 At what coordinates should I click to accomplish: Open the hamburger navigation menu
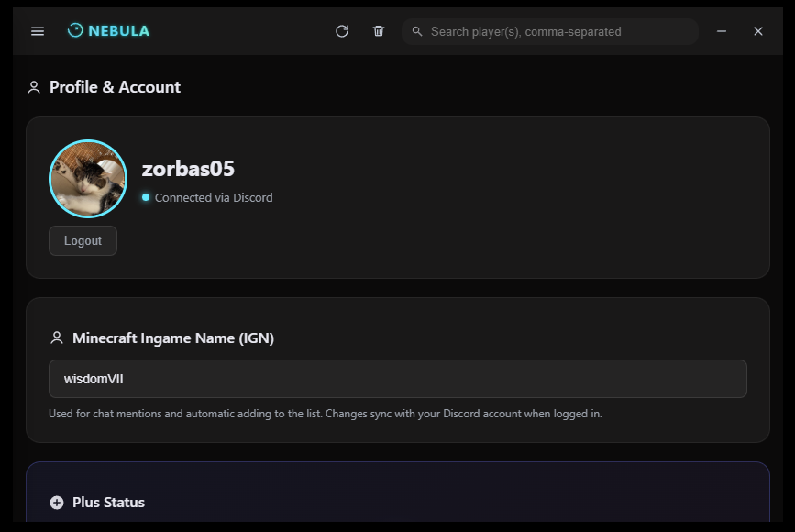pos(37,30)
